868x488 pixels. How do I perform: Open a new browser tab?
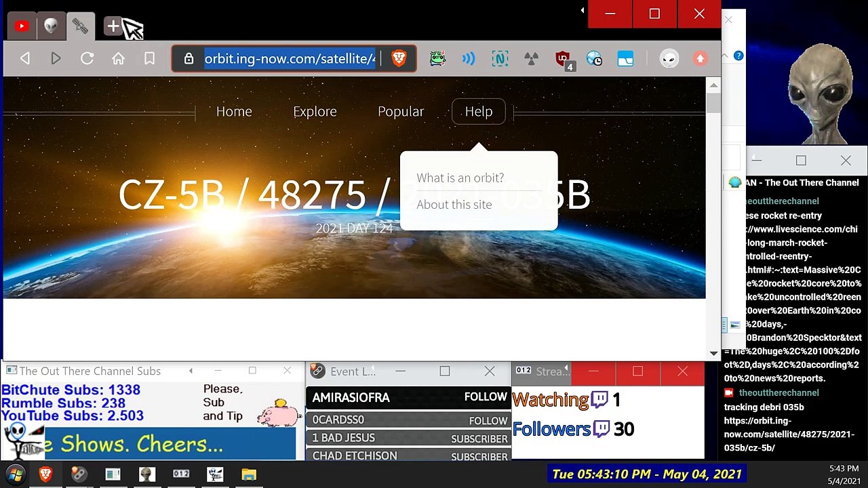click(x=113, y=26)
